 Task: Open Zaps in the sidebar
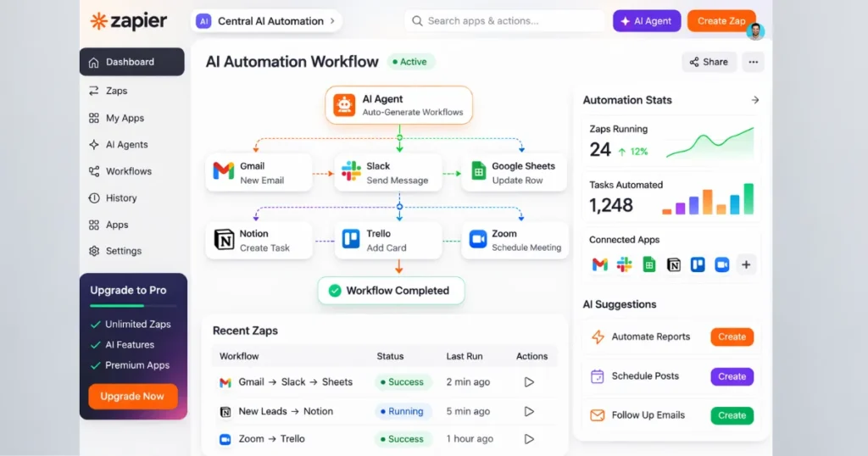(x=116, y=91)
